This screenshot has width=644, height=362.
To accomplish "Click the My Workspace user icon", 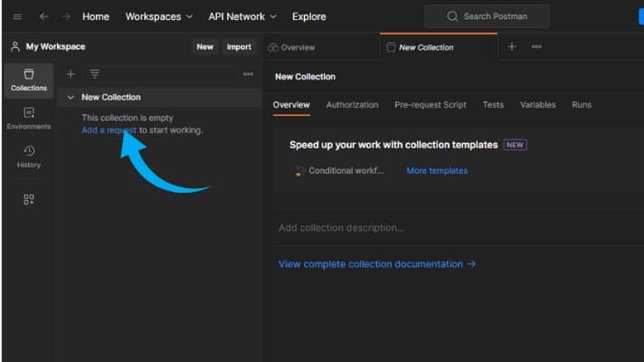I will (x=15, y=46).
